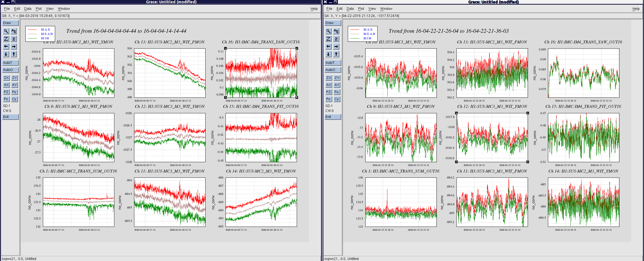Image resolution: width=644 pixels, height=261 pixels.
Task: Click the autoscale 'As' icon in right window
Action: point(336,31)
